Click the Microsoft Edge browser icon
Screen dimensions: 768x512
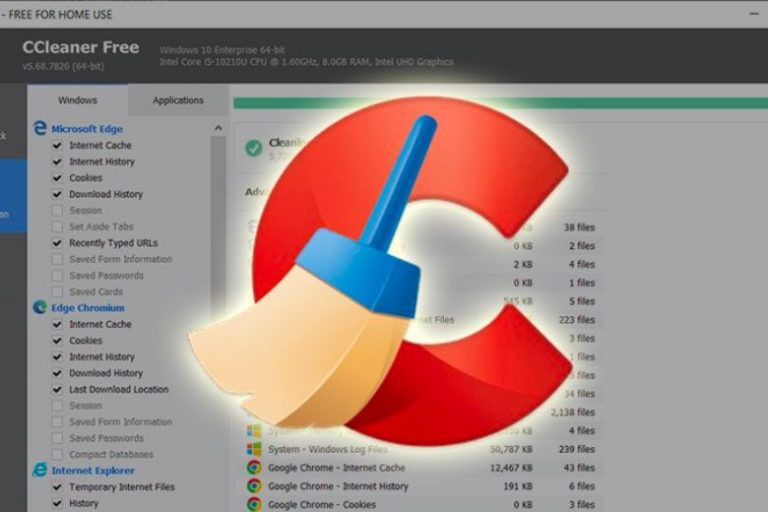(x=40, y=128)
